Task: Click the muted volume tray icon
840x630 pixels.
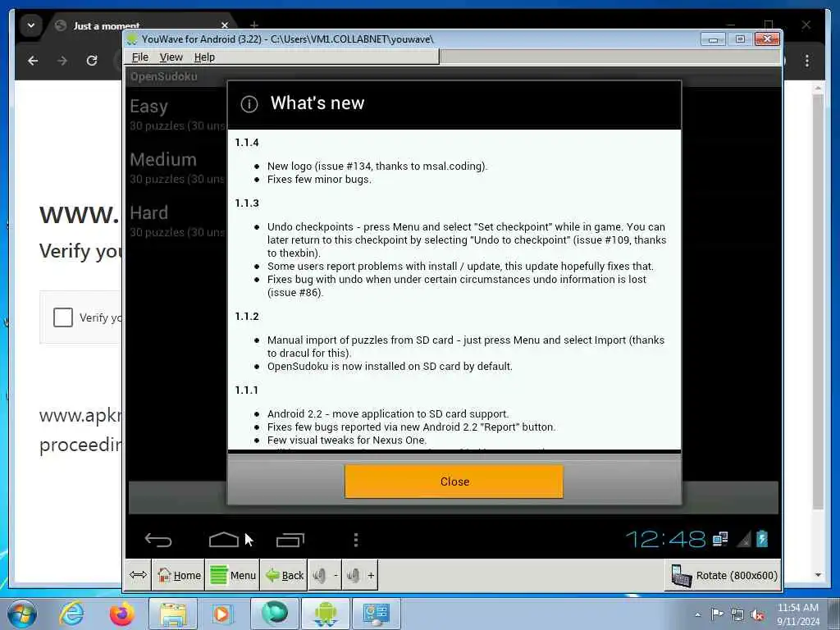Action: point(757,615)
